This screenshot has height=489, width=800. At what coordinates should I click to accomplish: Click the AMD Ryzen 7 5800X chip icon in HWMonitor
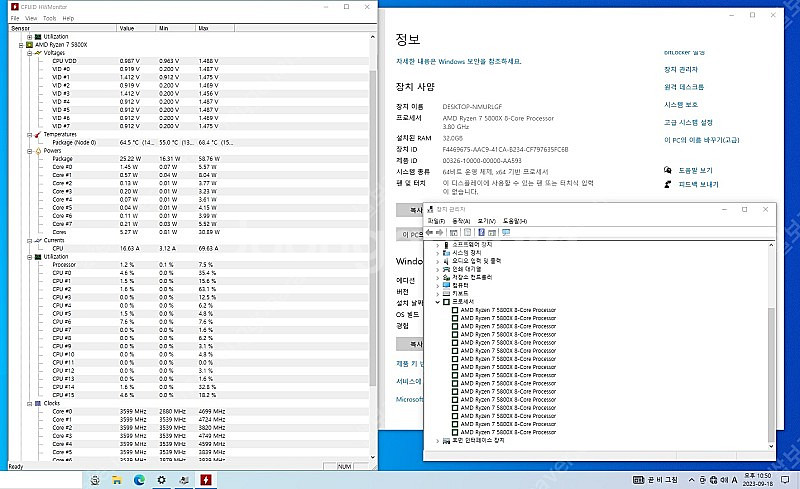tap(30, 45)
